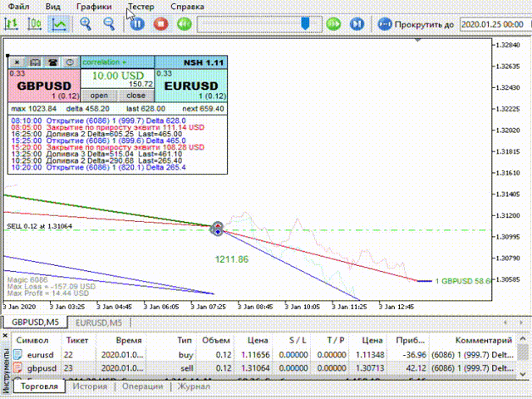Image resolution: width=532 pixels, height=399 pixels.
Task: Switch to candlestick chart display
Action: point(35,24)
